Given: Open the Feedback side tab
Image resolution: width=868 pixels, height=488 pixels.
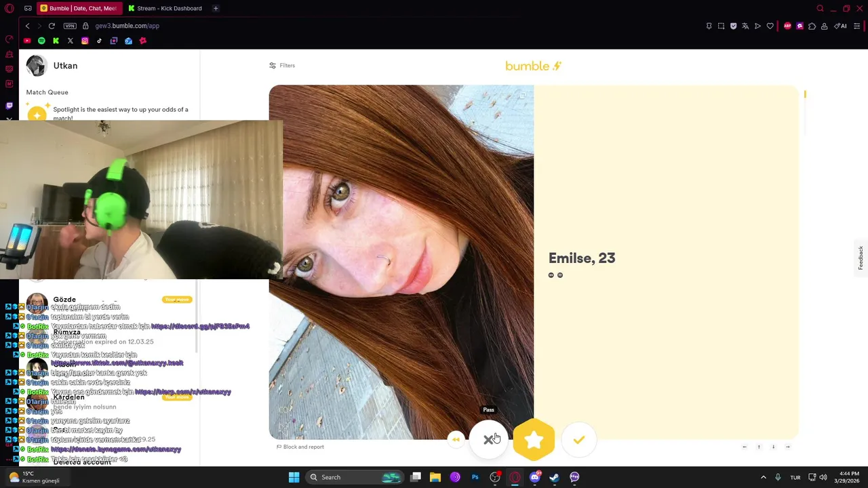Looking at the screenshot, I should [861, 258].
